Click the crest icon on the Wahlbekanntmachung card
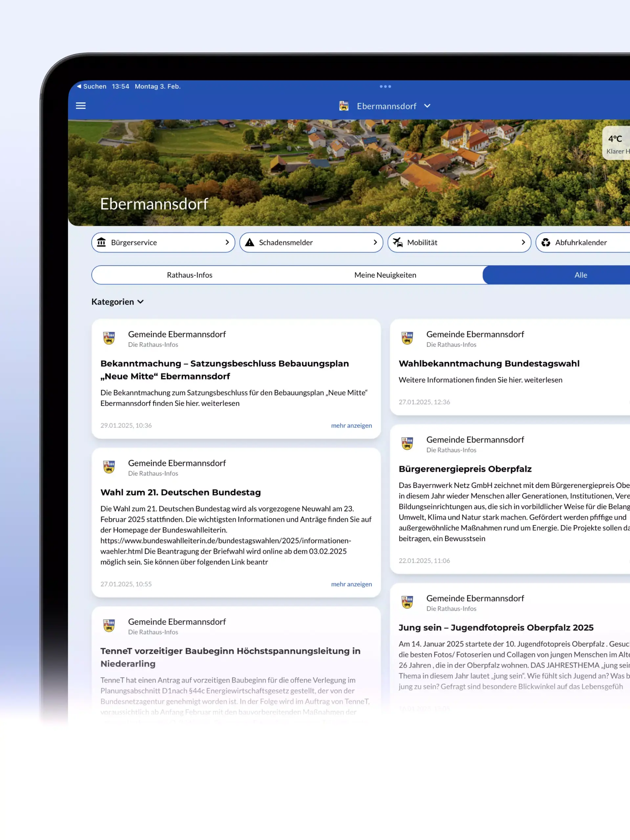This screenshot has width=630, height=840. click(x=407, y=338)
